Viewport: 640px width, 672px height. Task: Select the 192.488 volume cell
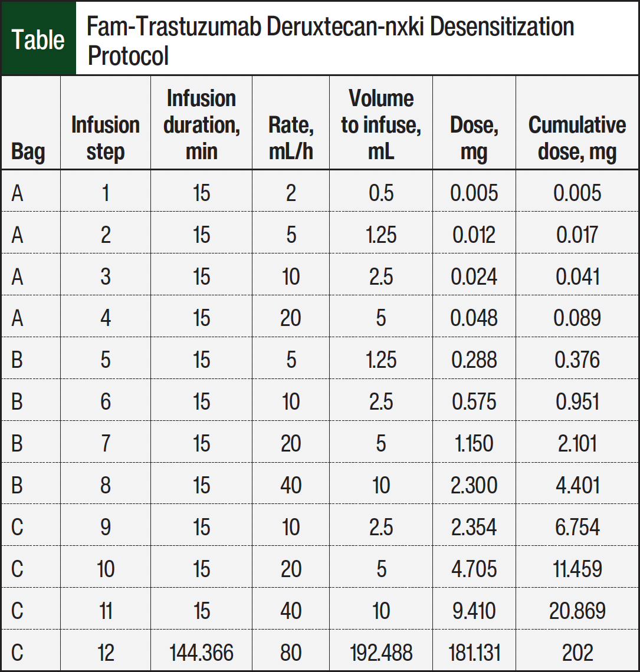click(381, 653)
